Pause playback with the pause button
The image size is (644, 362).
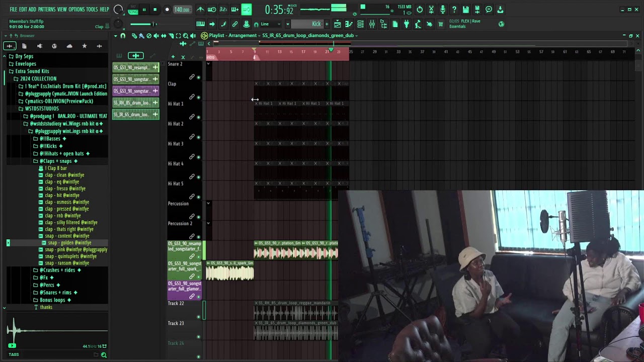click(144, 10)
